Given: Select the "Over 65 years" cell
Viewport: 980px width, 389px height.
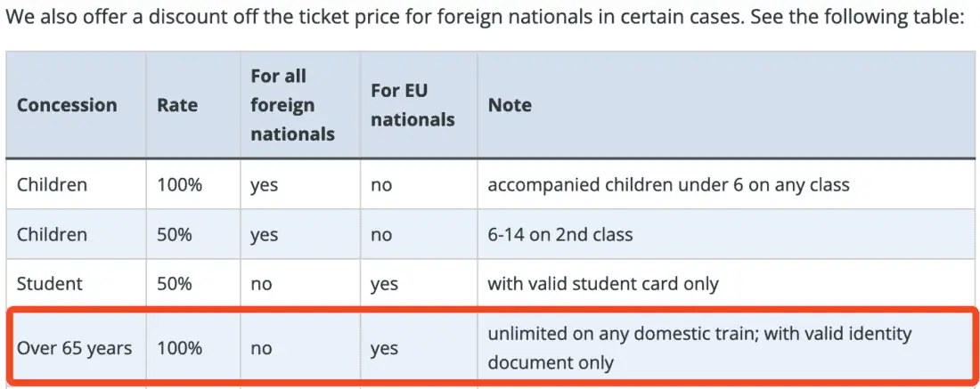Looking at the screenshot, I should click(x=74, y=347).
